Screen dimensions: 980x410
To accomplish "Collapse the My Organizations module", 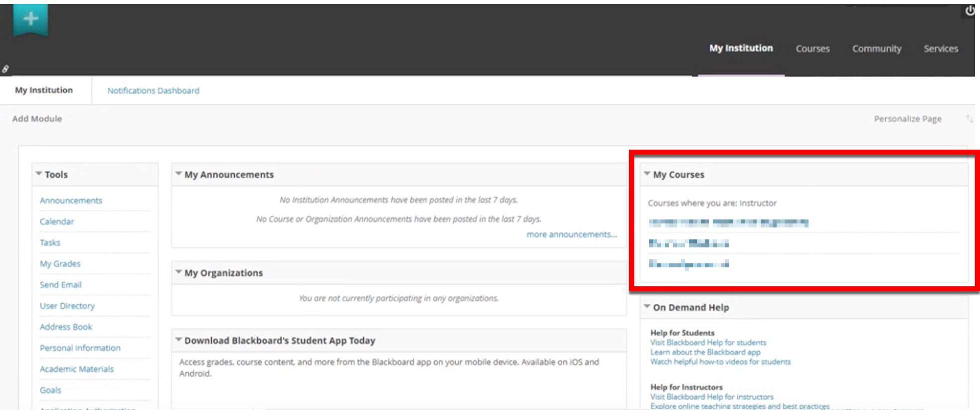I will tap(178, 272).
